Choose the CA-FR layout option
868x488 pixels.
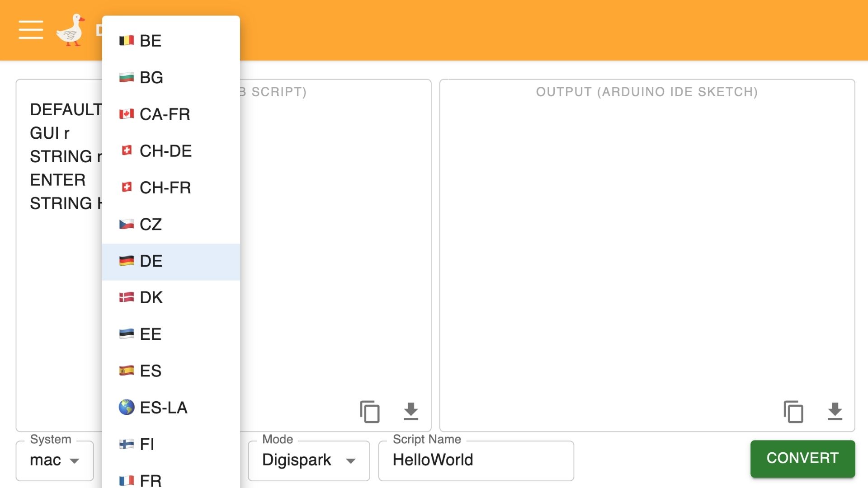(x=171, y=114)
